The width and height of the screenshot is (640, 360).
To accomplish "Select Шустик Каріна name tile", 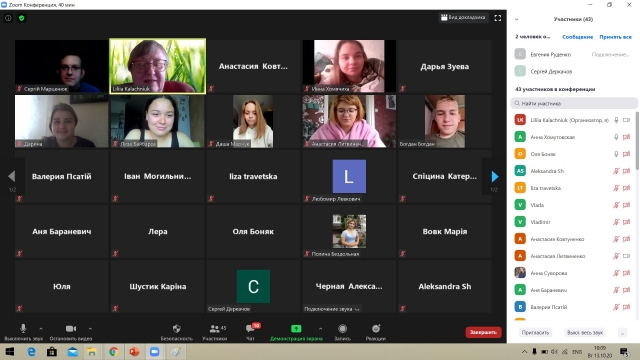I will (158, 287).
